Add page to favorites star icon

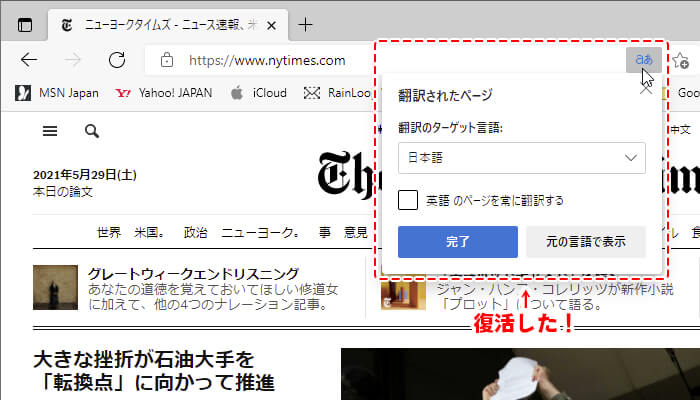(x=681, y=60)
